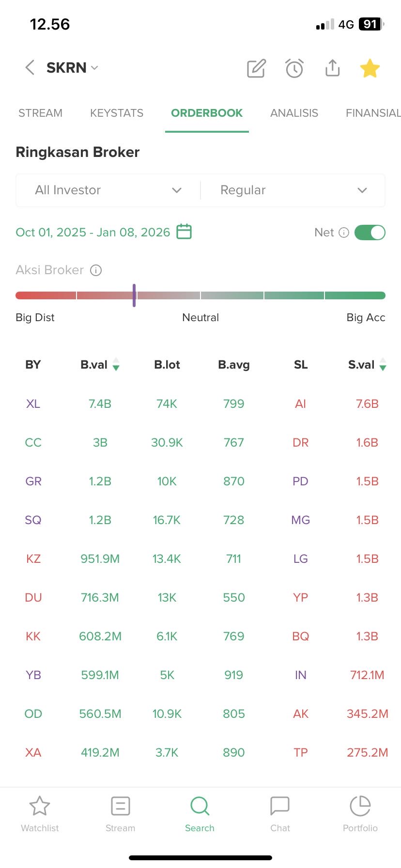Show the Aksi Broker info icon
401x868 pixels.
point(96,270)
